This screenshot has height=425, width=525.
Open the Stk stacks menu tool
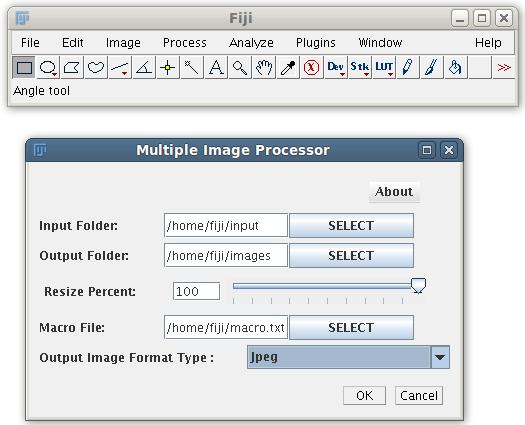click(360, 67)
